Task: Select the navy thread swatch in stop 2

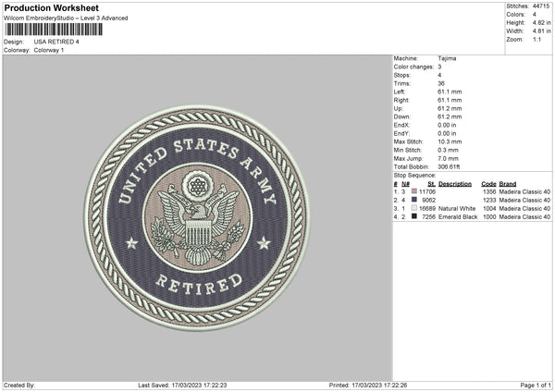Action: tap(414, 200)
